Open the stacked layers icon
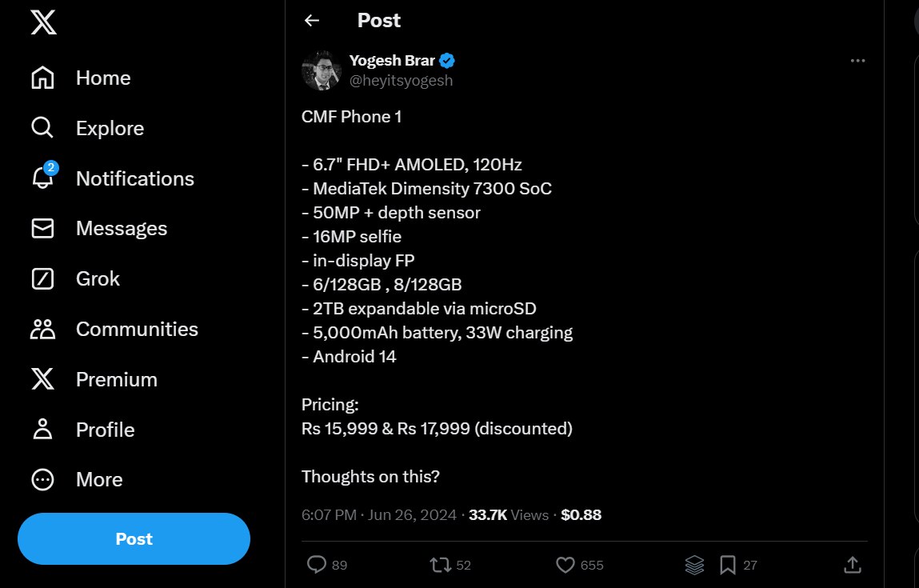The width and height of the screenshot is (919, 588). (x=694, y=565)
